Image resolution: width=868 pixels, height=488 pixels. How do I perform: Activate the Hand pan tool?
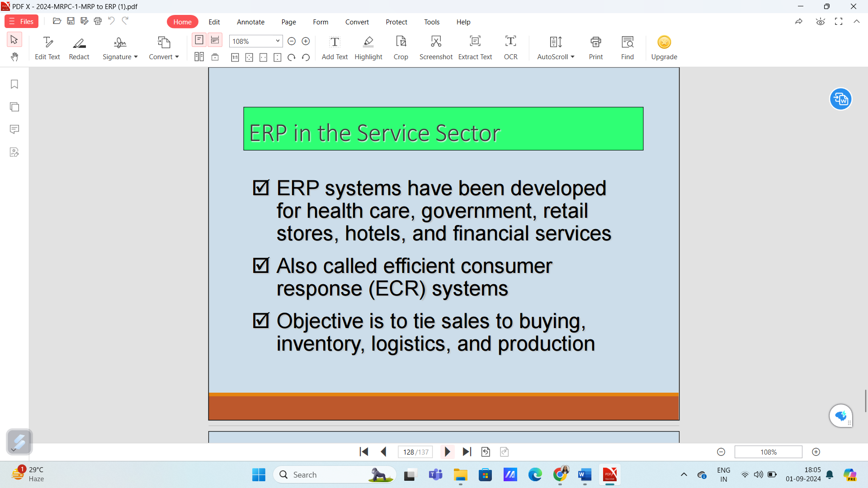click(x=14, y=56)
